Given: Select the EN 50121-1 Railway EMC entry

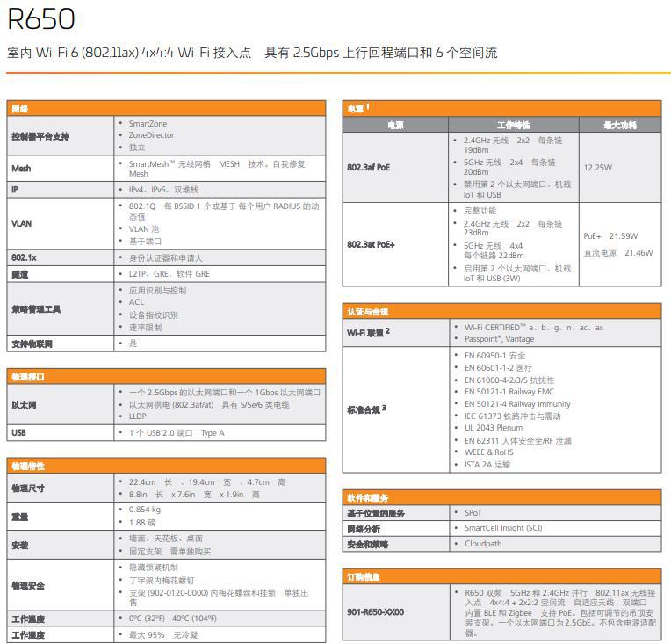Looking at the screenshot, I should (509, 391).
